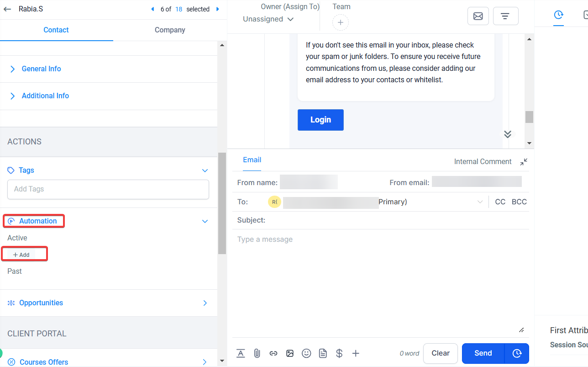The image size is (588, 367).
Task: Click the From name field
Action: pyautogui.click(x=309, y=182)
